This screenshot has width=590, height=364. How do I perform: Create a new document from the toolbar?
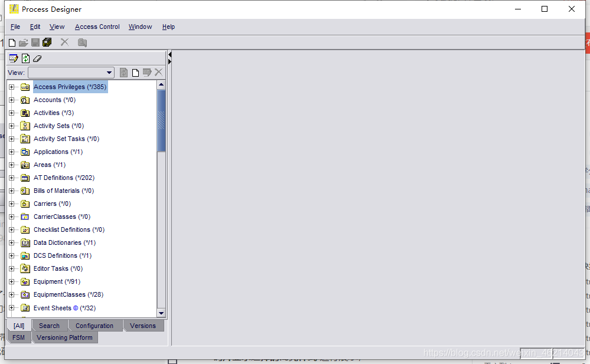tap(11, 42)
